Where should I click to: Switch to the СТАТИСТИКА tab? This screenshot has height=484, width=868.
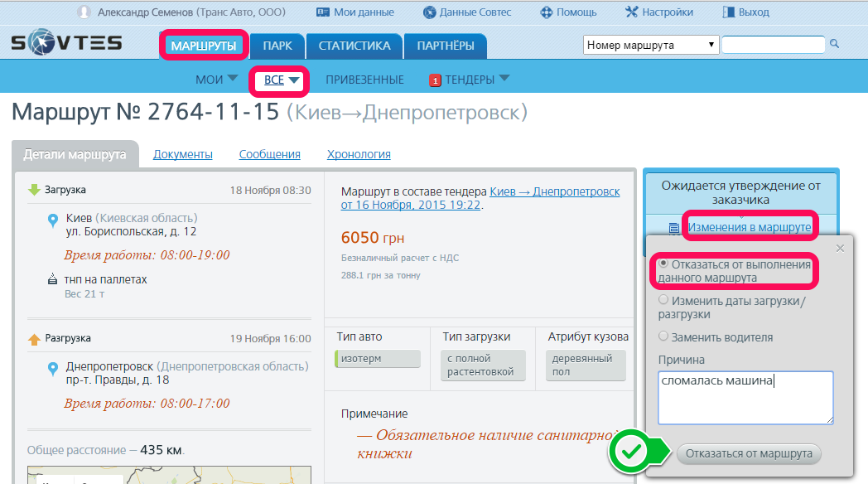pyautogui.click(x=354, y=46)
